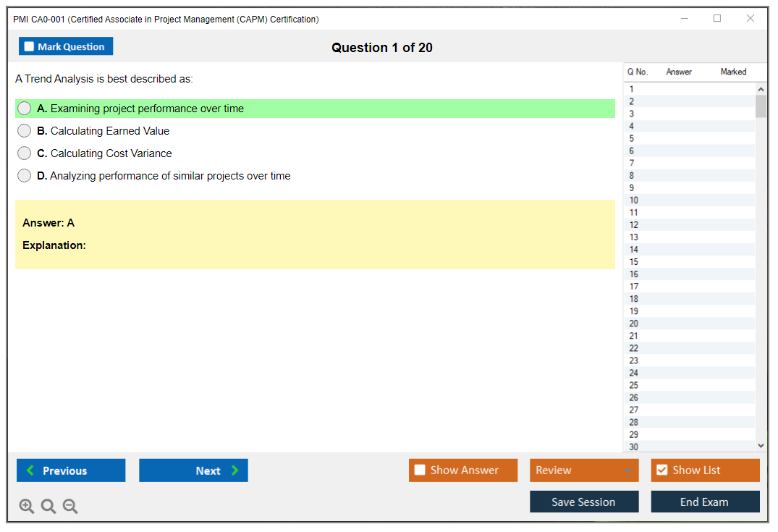Maximize the exam window
Screen dimensions: 778x532
coord(717,19)
